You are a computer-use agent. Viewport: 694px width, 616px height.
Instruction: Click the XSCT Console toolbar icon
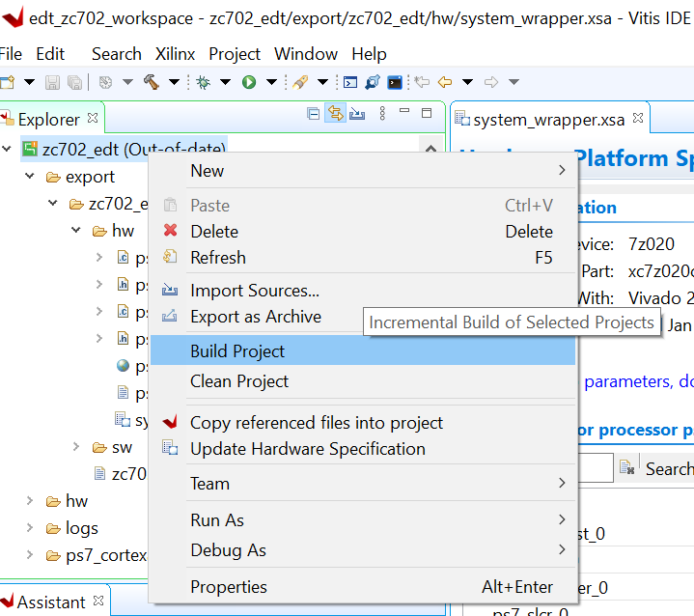tap(395, 82)
